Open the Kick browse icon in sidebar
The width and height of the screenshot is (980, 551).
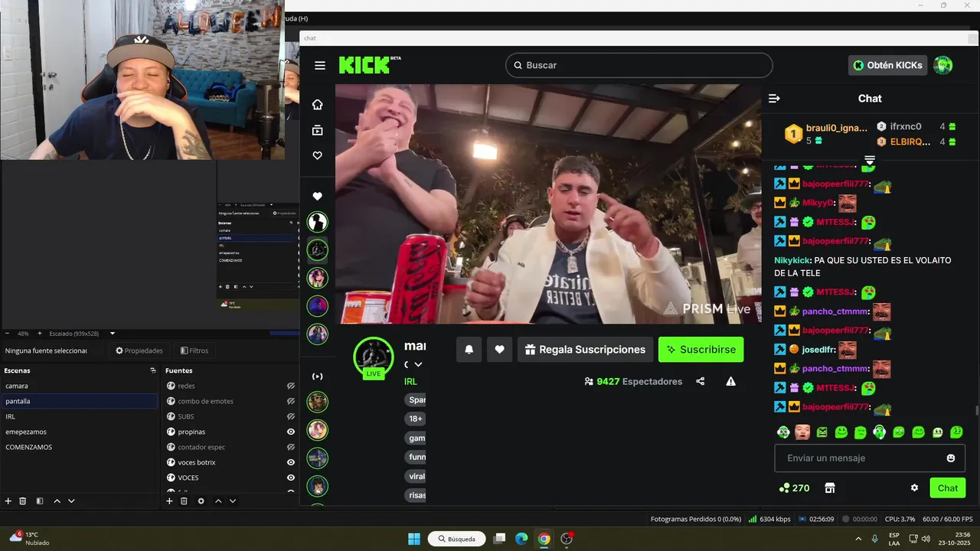[317, 131]
